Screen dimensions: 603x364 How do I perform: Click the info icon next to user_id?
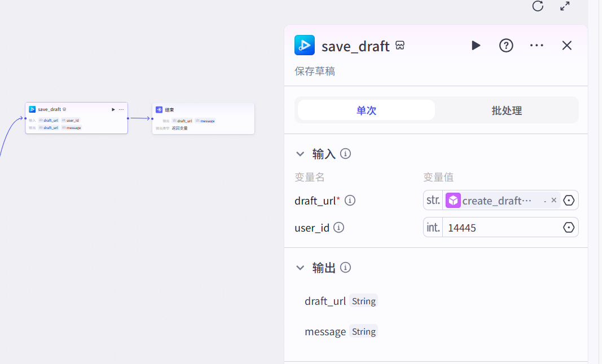(x=338, y=228)
